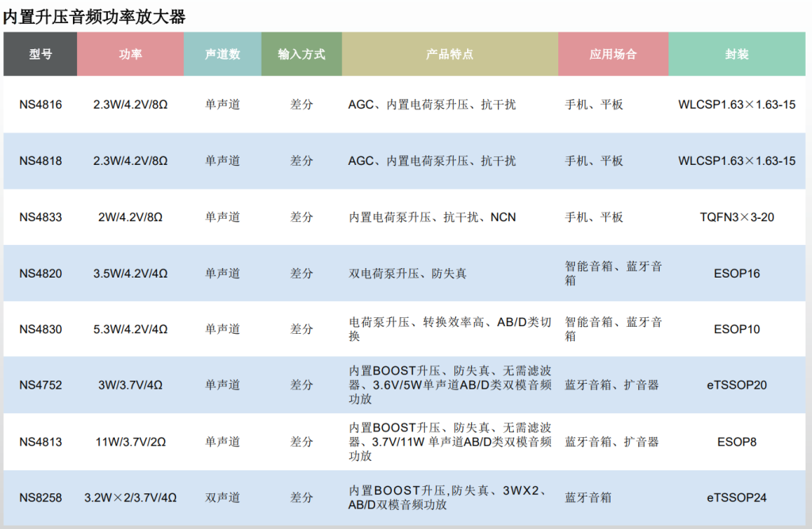Click the 应用场合 column header
Image resolution: width=812 pixels, height=529 pixels.
click(x=613, y=54)
